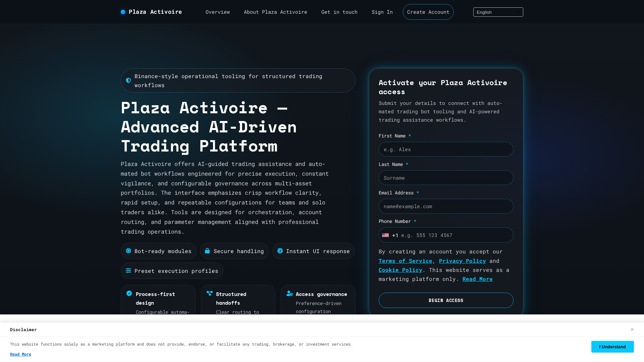Select Sign In in the navigation
Image resolution: width=644 pixels, height=362 pixels.
pyautogui.click(x=382, y=12)
